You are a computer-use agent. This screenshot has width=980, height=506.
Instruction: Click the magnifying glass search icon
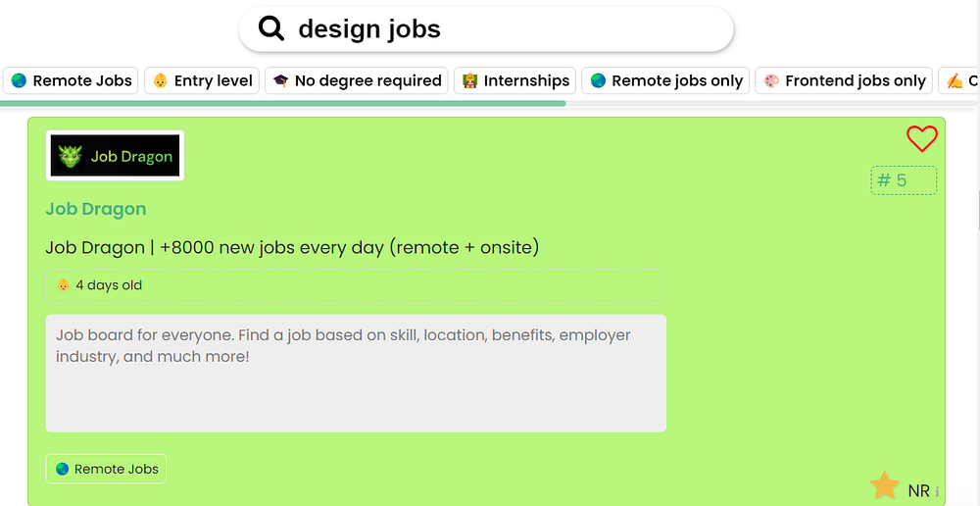pyautogui.click(x=271, y=29)
